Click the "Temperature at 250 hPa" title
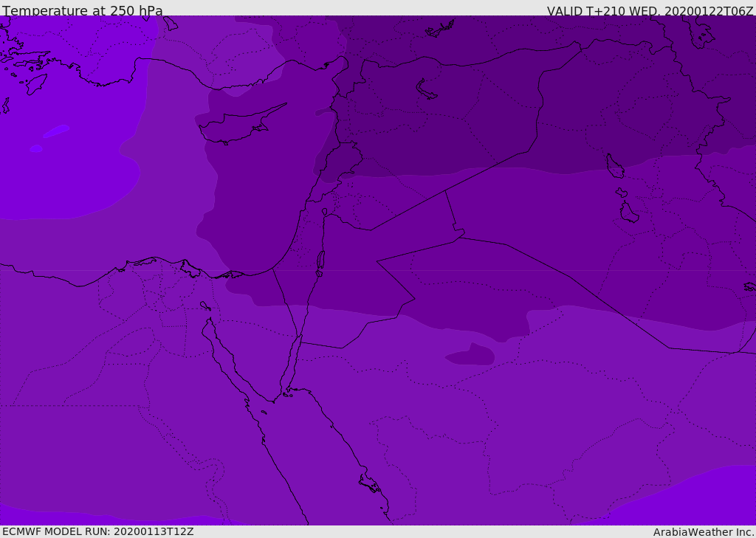Screen dimensions: 756x538 click(x=83, y=10)
